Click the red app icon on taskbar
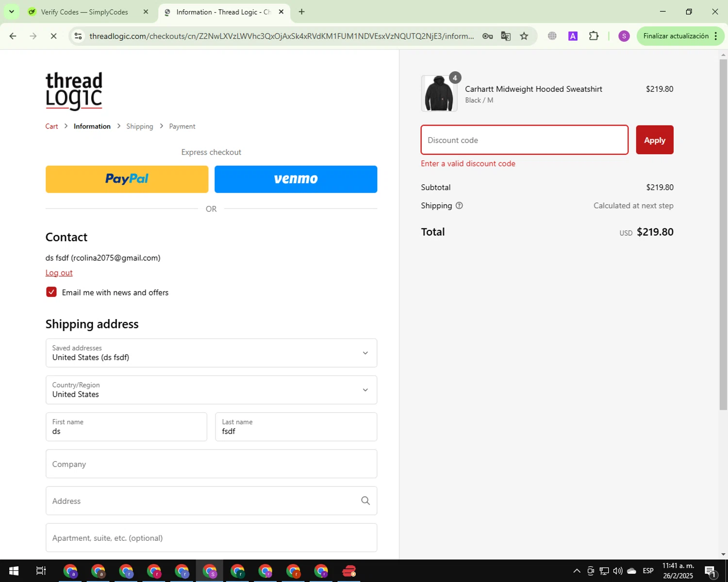Viewport: 728px width, 582px height. [x=349, y=571]
